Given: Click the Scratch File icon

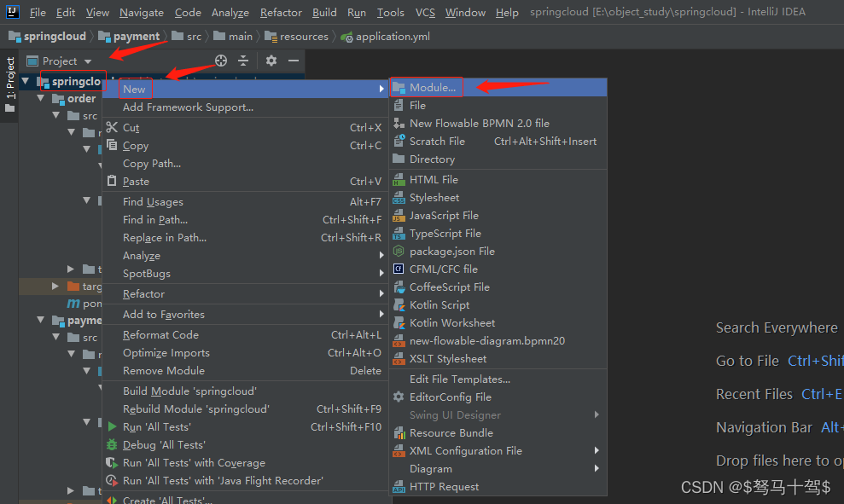Looking at the screenshot, I should [399, 141].
